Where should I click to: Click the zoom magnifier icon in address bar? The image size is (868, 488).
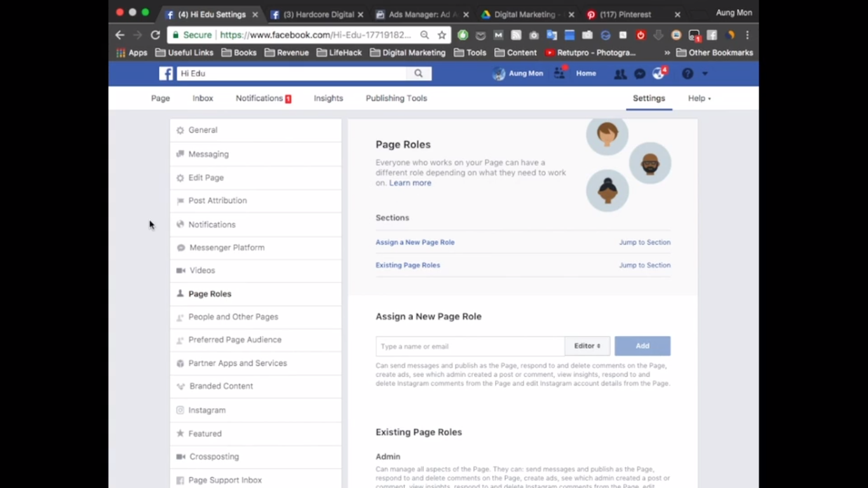(x=424, y=35)
